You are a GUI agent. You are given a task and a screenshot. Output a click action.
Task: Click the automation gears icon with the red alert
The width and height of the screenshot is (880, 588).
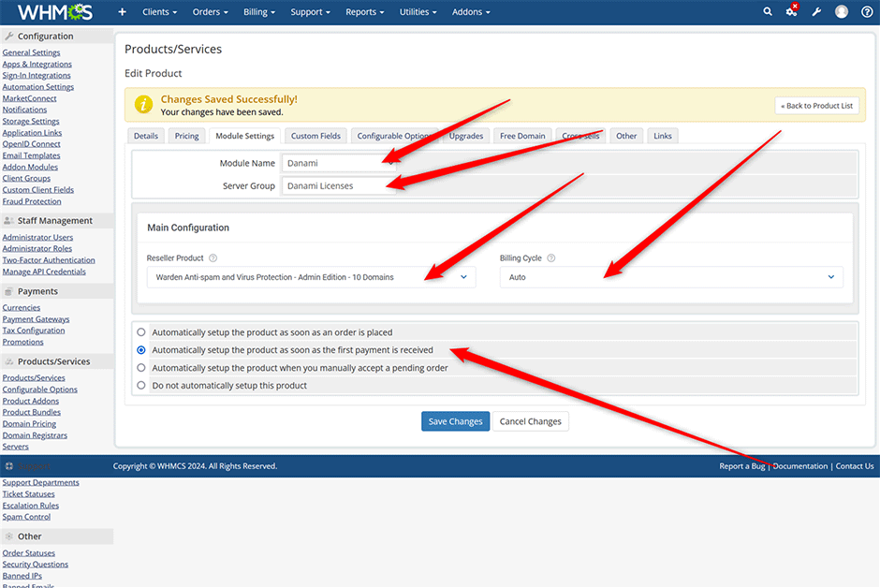click(x=792, y=10)
